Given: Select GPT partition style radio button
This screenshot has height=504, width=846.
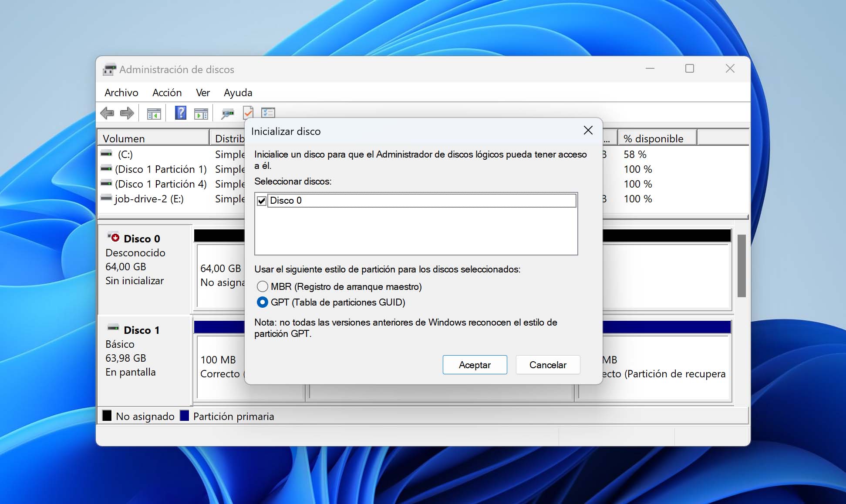Looking at the screenshot, I should (262, 302).
